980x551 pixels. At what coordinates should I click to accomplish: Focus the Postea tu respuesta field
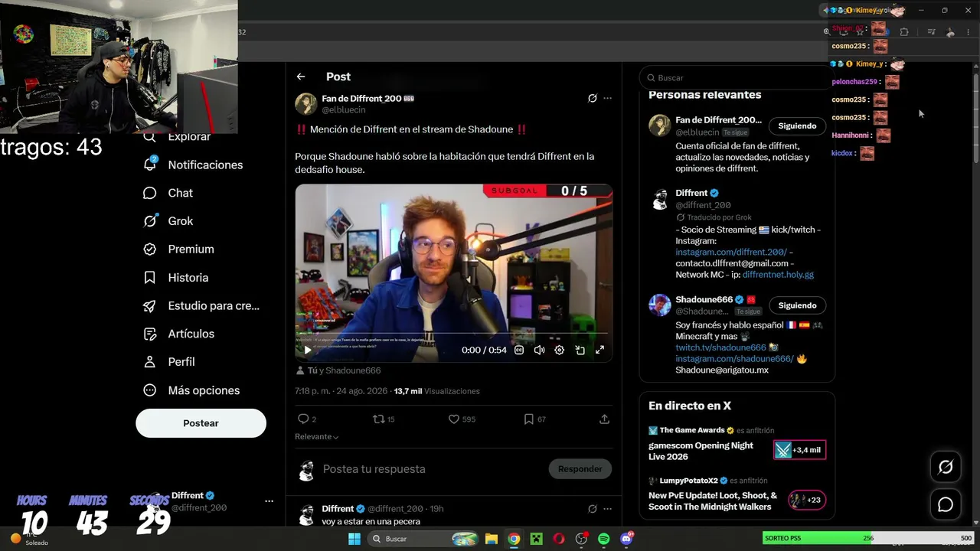pyautogui.click(x=433, y=469)
